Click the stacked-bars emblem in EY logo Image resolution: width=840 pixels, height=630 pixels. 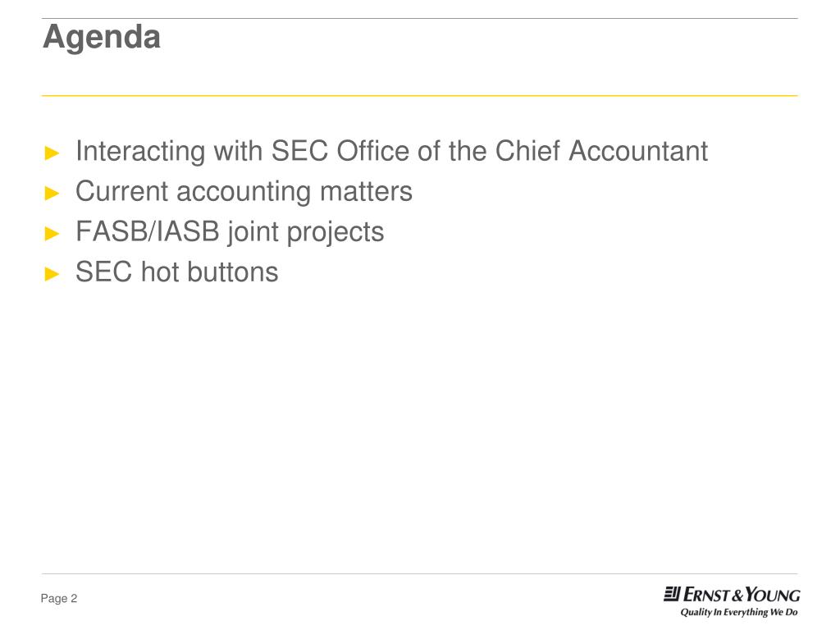click(x=672, y=594)
